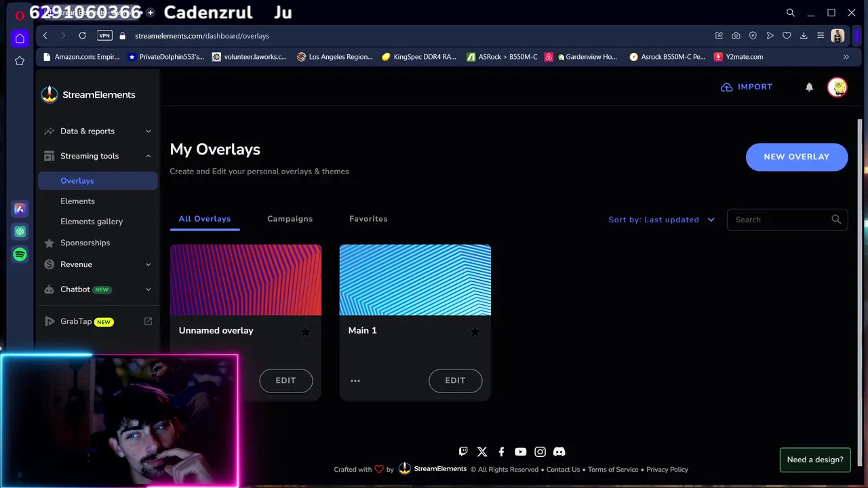Screen dimensions: 868x488
Task: Open the Facebook footer icon
Action: click(501, 451)
